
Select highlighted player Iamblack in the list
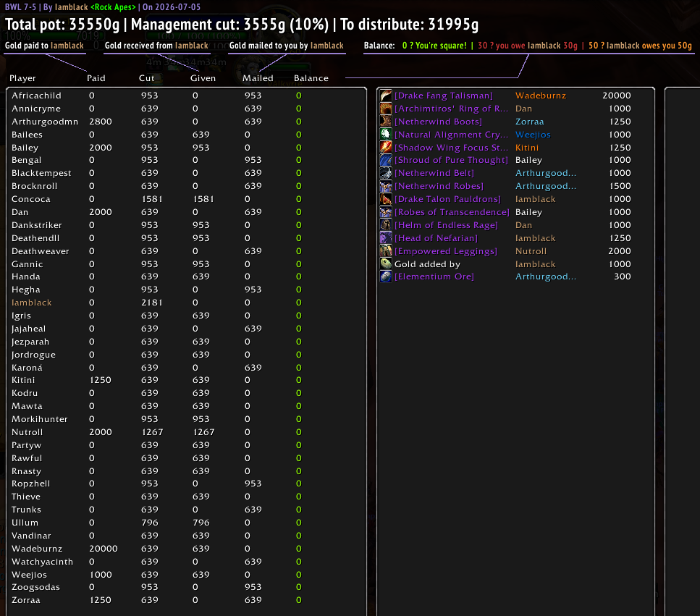pos(32,303)
